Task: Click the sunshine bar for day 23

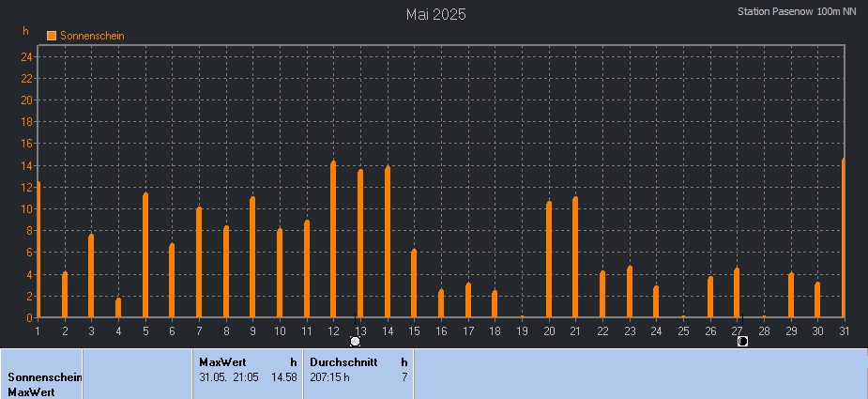Action: (630, 291)
